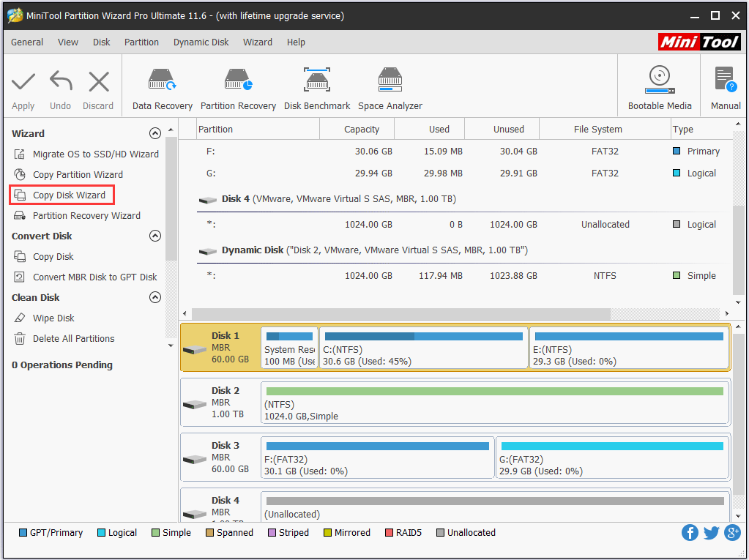Select Disk 1 in disk map
This screenshot has width=749, height=560.
click(x=220, y=348)
